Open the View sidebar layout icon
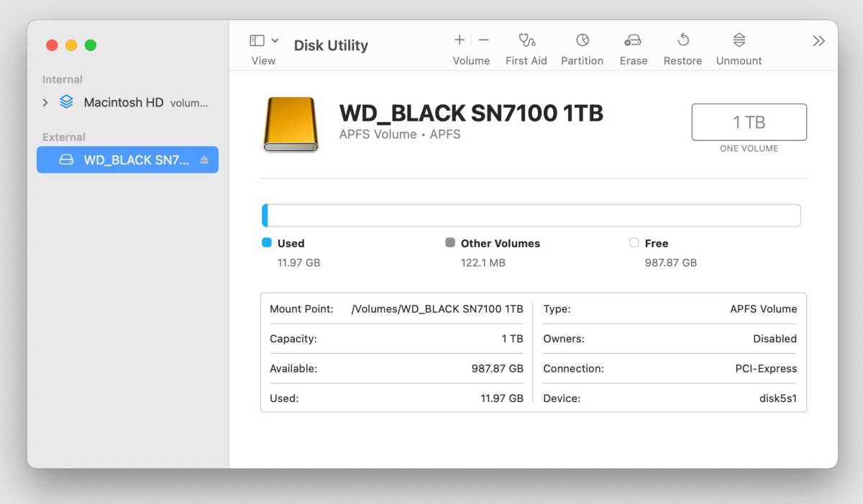This screenshot has height=504, width=863. [257, 41]
